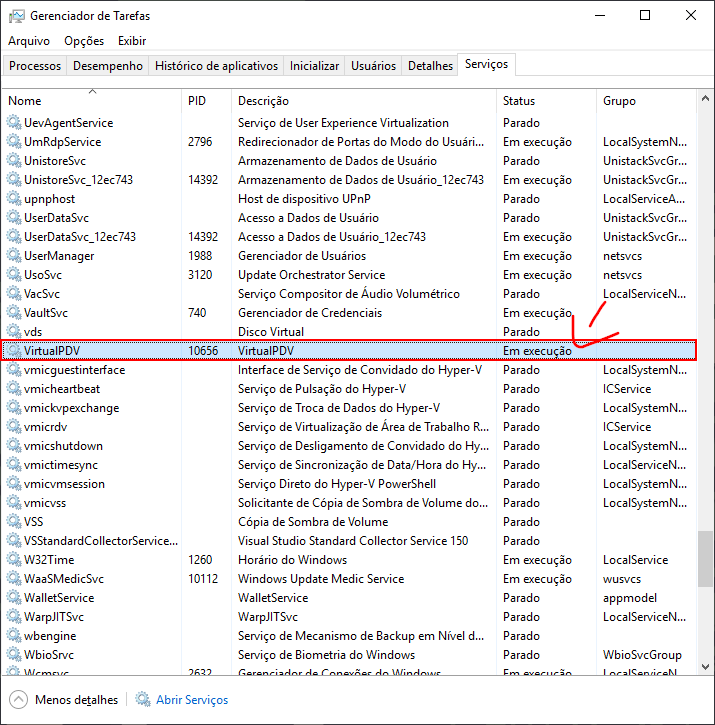This screenshot has width=715, height=725.
Task: Open the Exibir menu
Action: tap(132, 41)
